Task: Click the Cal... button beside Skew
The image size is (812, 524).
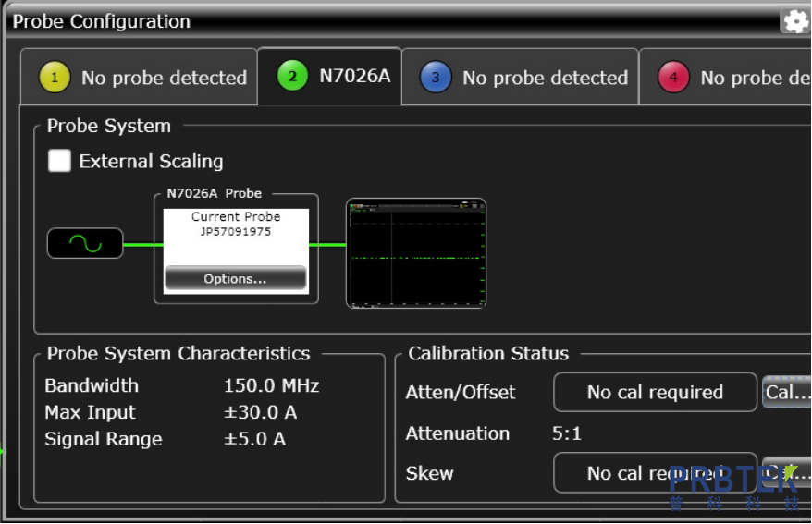Action: (x=786, y=472)
